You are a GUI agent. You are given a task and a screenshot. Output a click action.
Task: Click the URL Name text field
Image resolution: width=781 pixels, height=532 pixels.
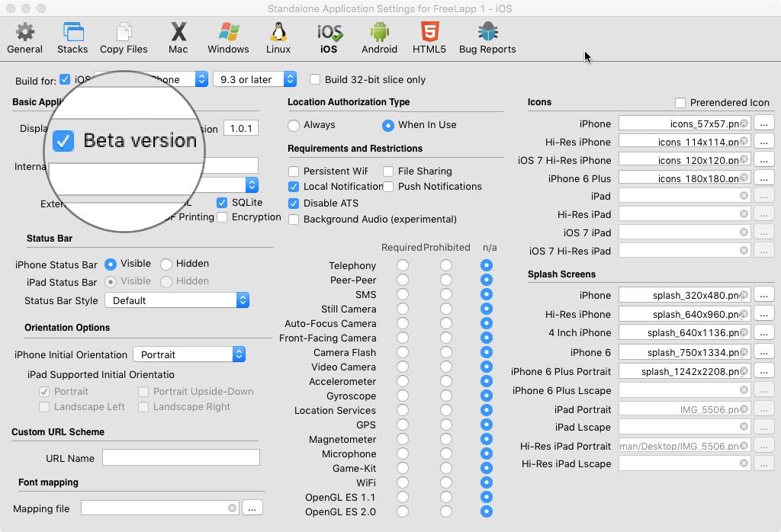click(x=181, y=457)
